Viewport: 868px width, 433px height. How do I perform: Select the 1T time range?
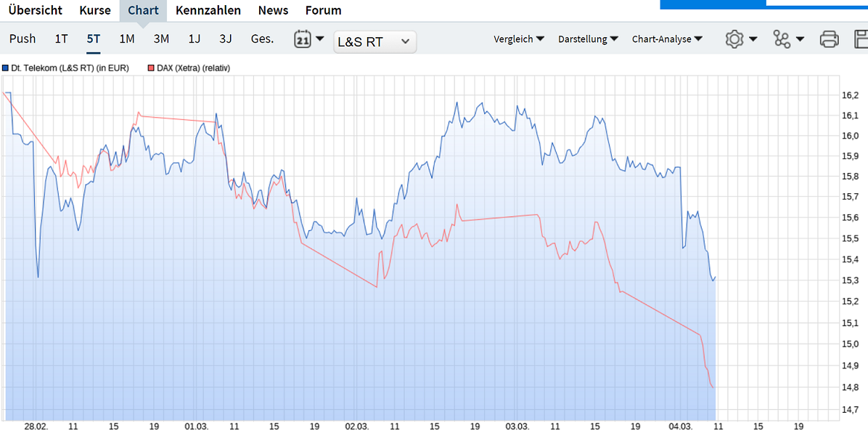click(x=61, y=39)
